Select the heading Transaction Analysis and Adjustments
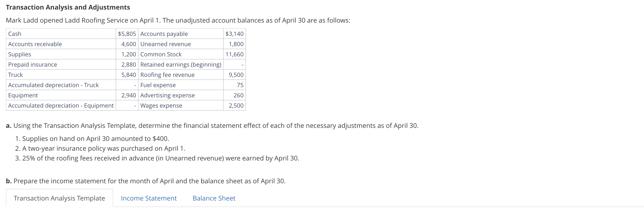644x211 pixels. (x=68, y=7)
